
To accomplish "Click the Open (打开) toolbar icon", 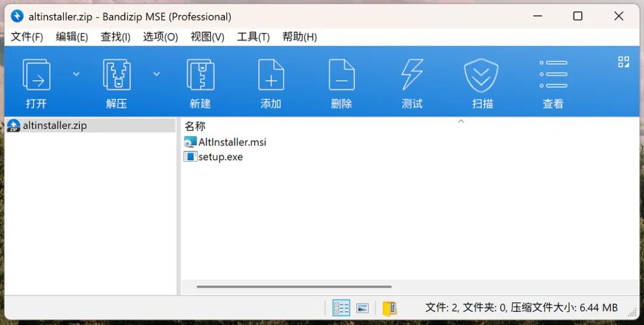I will 36,75.
